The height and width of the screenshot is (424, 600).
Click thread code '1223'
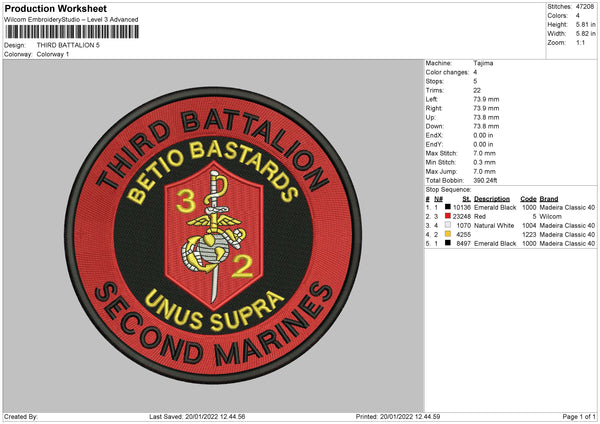tap(529, 235)
